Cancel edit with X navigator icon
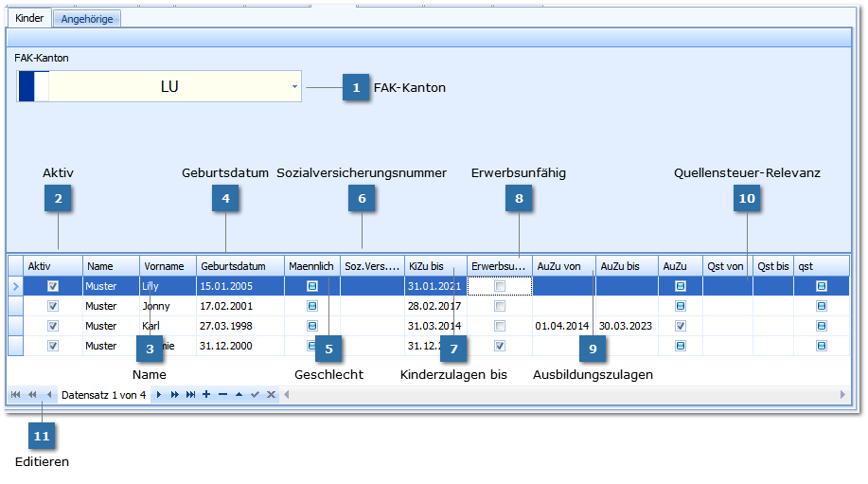868x484 pixels. point(271,394)
